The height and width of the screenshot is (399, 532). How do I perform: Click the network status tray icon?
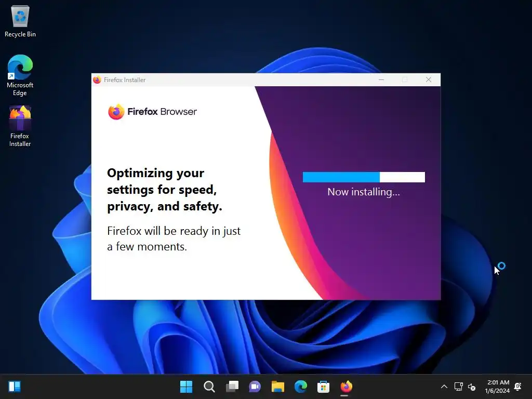coord(458,387)
